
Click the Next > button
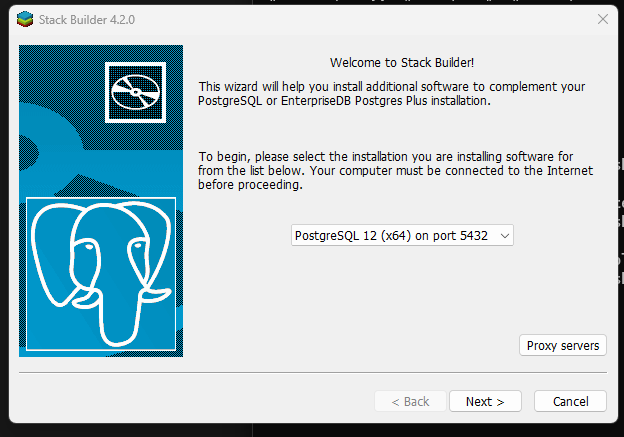[485, 401]
